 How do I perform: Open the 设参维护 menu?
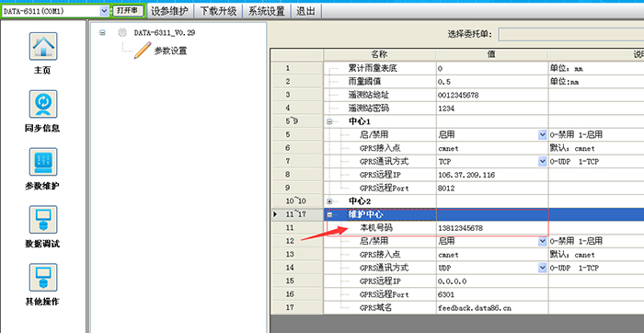click(169, 11)
